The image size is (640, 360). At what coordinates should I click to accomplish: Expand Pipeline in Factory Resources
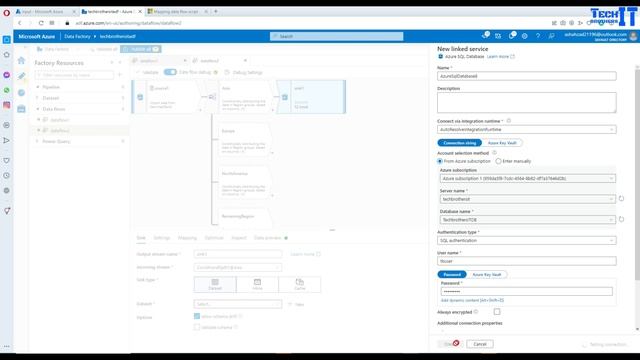(x=38, y=87)
